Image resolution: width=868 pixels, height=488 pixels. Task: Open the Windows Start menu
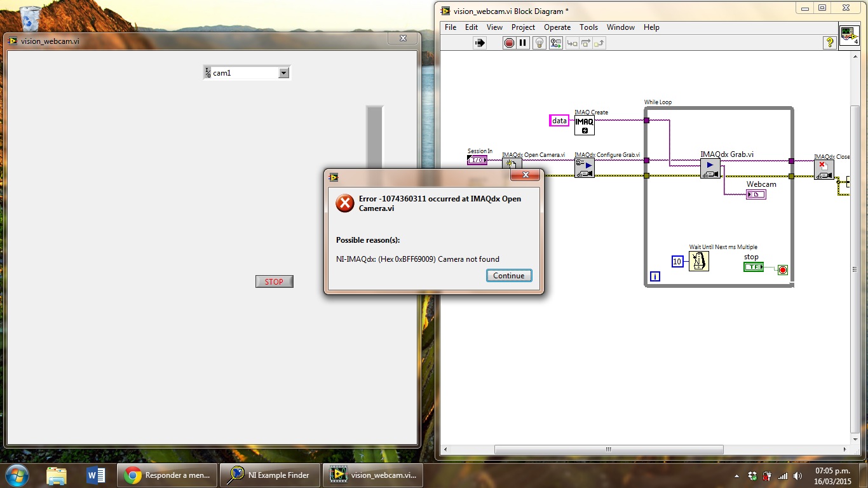click(16, 475)
